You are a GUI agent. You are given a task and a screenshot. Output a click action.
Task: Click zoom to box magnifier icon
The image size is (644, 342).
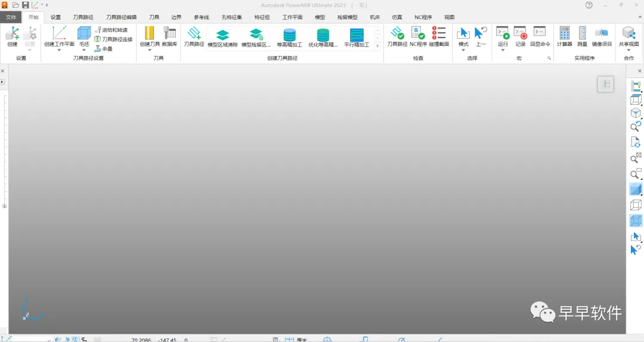[636, 173]
